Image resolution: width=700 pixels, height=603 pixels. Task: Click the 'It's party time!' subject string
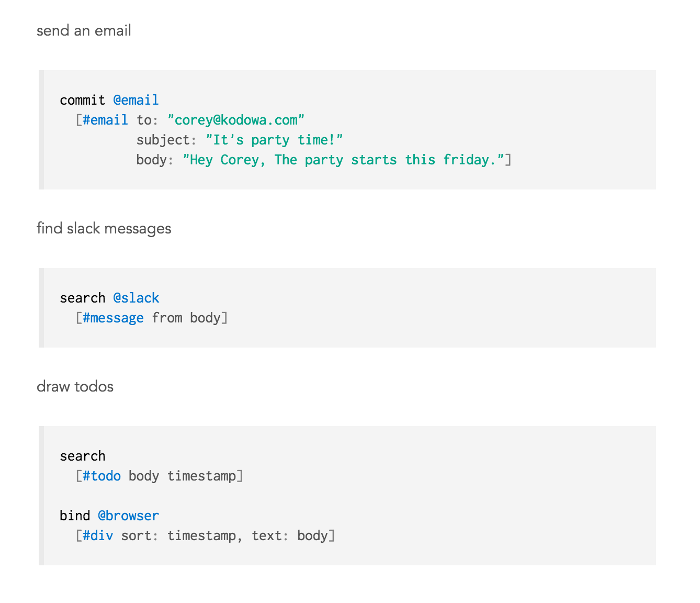click(274, 140)
